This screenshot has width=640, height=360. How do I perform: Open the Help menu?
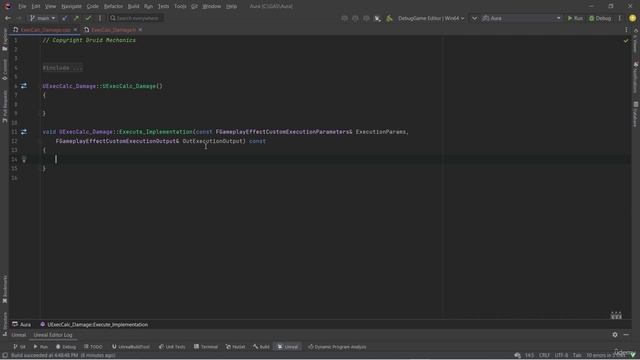[x=231, y=6]
